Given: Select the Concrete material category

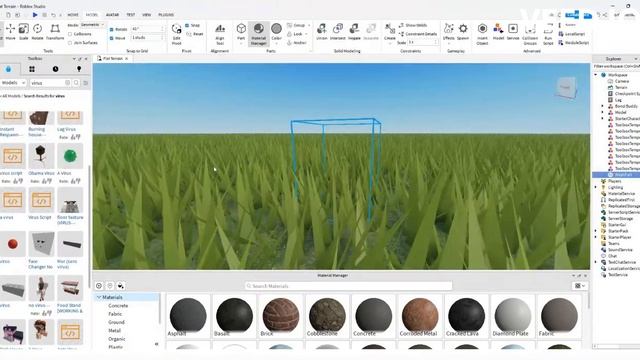Looking at the screenshot, I should (118, 306).
